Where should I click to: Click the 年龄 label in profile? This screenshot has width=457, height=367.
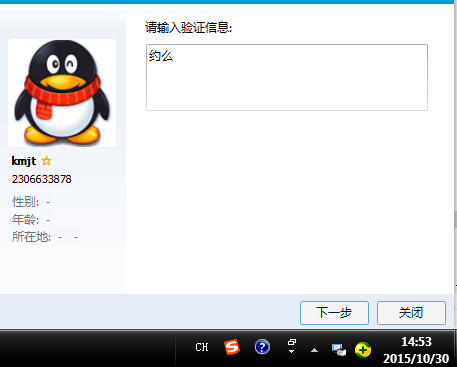click(25, 220)
